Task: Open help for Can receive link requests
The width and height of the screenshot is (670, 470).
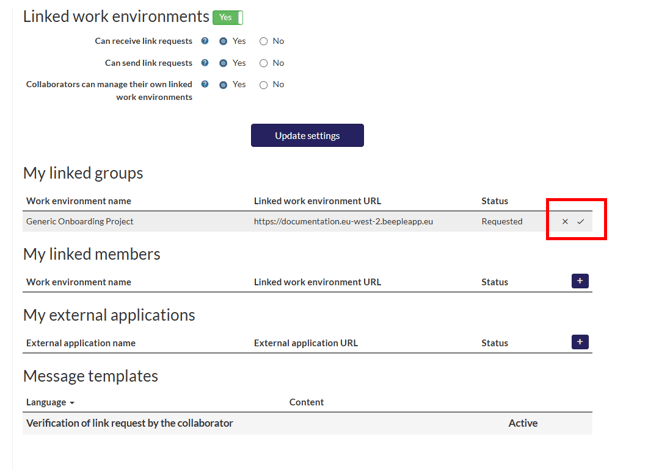Action: click(205, 41)
